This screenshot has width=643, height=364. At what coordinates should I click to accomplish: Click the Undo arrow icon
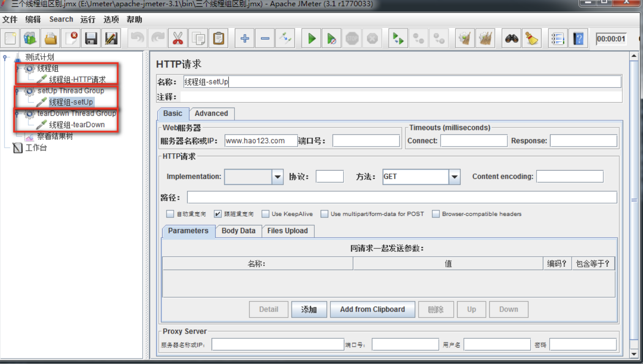click(x=137, y=38)
